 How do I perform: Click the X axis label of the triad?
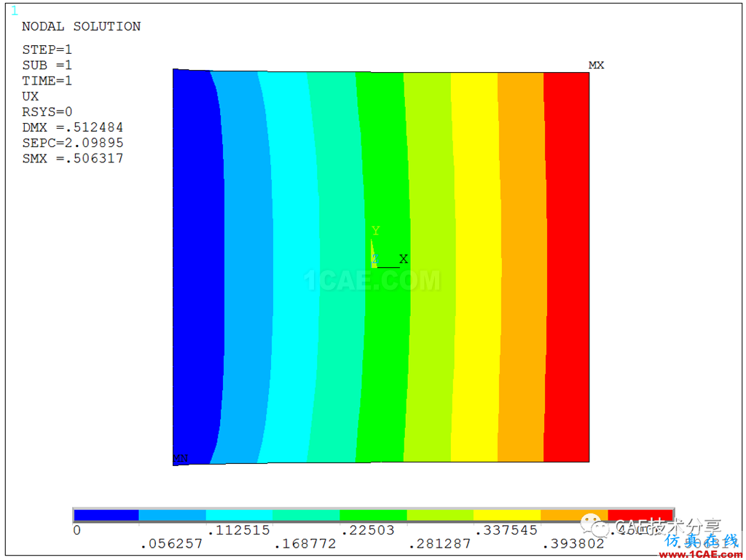click(x=404, y=259)
